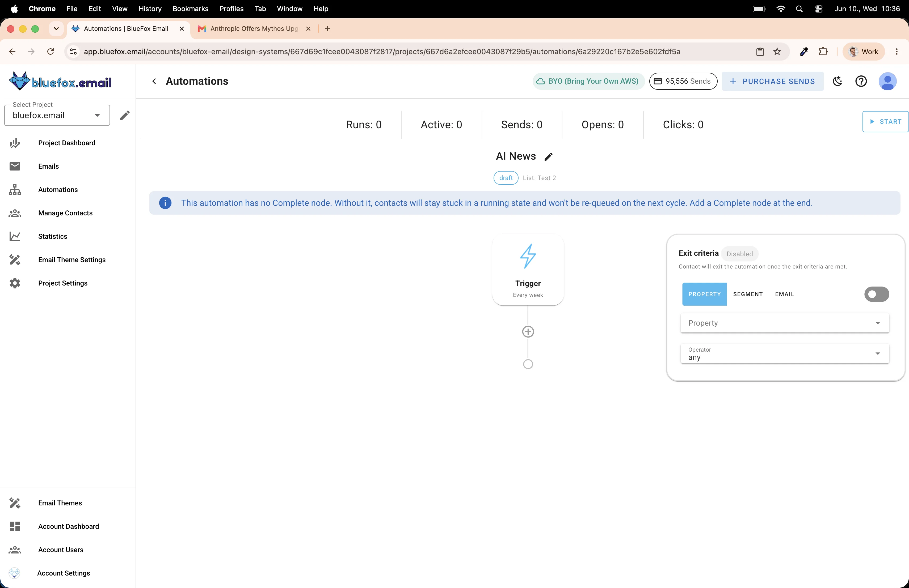Image resolution: width=909 pixels, height=588 pixels.
Task: Click the Automations hierarchy icon
Action: [x=15, y=190]
